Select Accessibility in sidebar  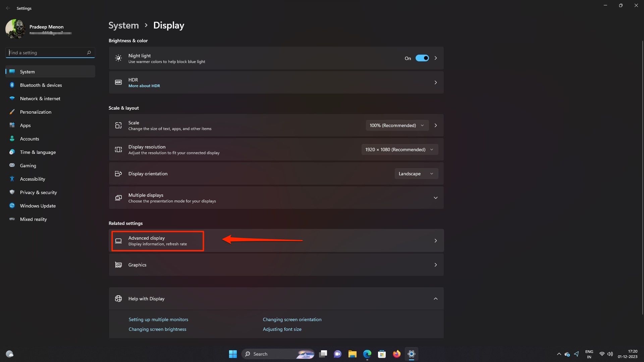(x=32, y=179)
